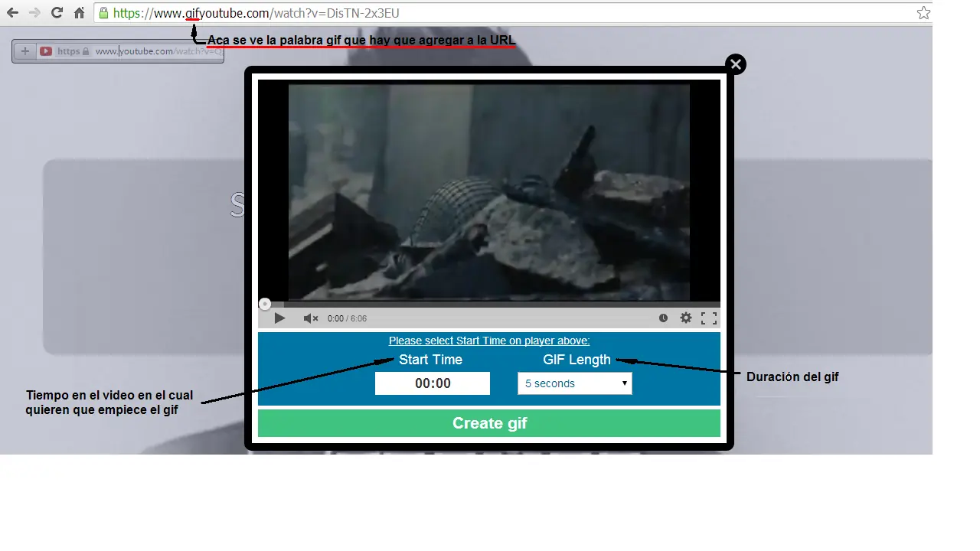Unmute the video player audio

click(309, 318)
